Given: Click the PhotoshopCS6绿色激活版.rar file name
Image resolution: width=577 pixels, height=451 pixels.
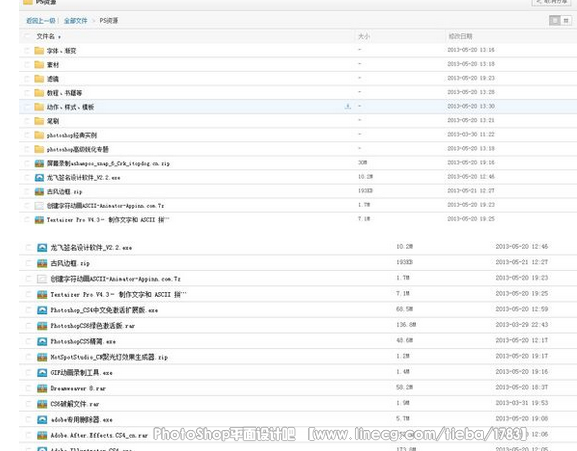Looking at the screenshot, I should coord(93,326).
